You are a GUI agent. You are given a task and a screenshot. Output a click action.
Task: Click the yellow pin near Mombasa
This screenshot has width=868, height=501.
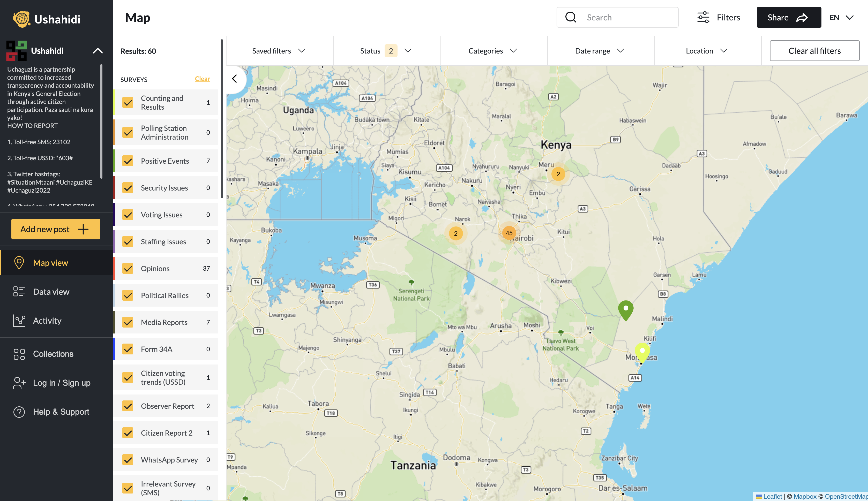coord(642,352)
